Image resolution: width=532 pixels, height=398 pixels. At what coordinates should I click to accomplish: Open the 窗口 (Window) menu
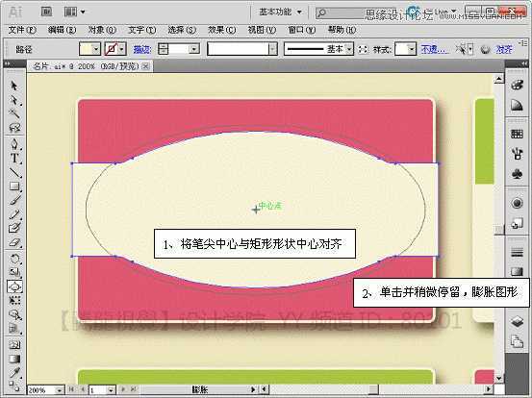[x=302, y=30]
